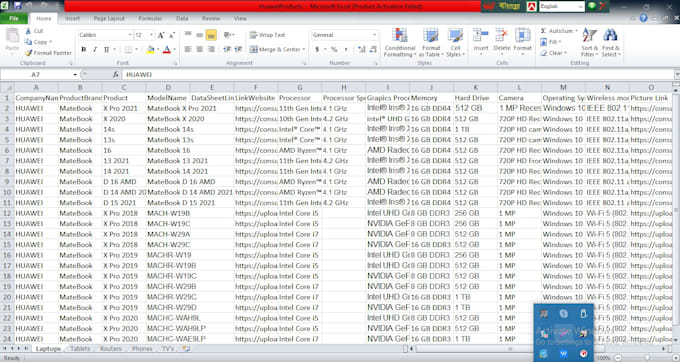Toggle Center horizontal alignment
680x362 pixels.
(199, 49)
